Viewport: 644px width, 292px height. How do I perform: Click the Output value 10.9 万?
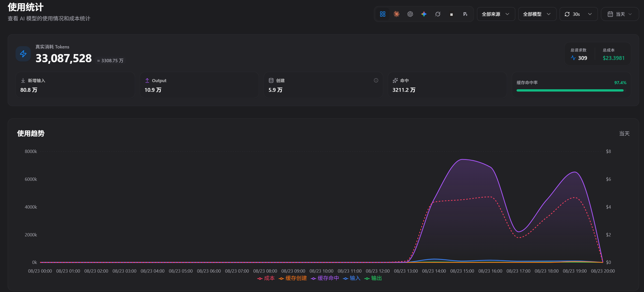point(153,90)
